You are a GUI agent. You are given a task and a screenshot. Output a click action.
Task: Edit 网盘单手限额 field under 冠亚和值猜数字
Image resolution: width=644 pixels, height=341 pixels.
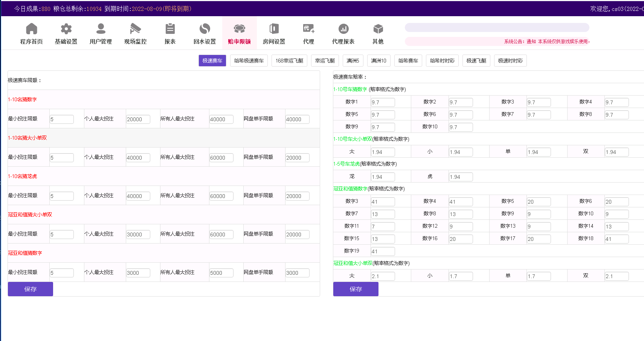coord(297,273)
